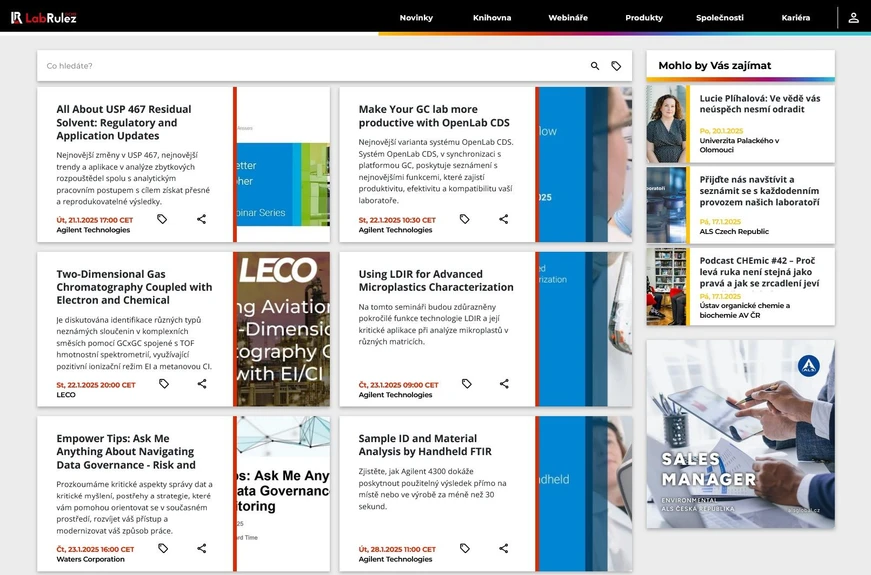Share the LDIR Microplastics webinar

pyautogui.click(x=504, y=383)
